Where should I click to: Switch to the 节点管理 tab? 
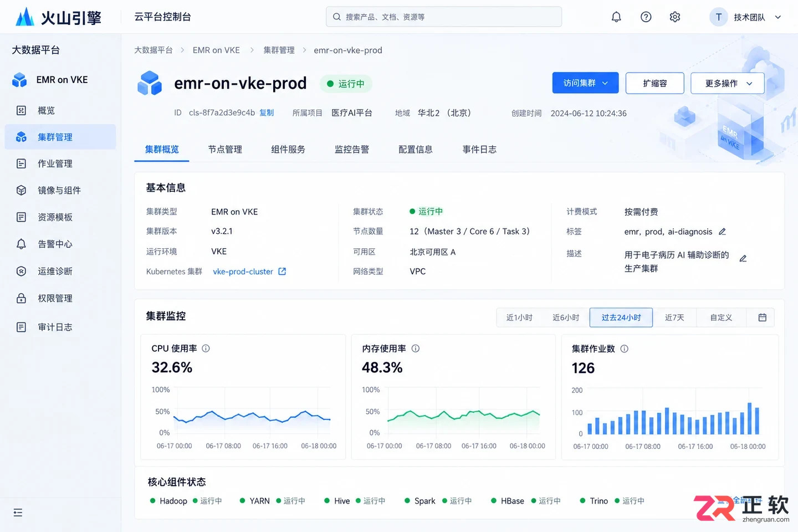(x=225, y=150)
